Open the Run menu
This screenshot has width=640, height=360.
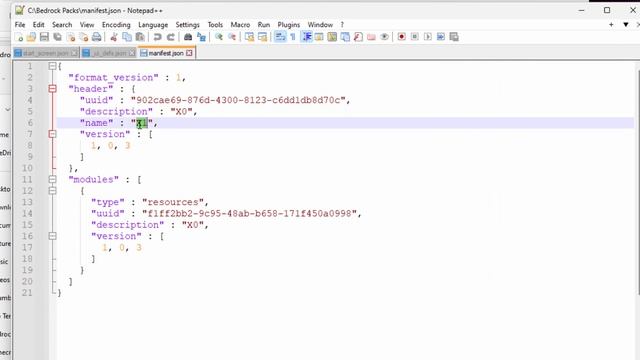(x=264, y=25)
